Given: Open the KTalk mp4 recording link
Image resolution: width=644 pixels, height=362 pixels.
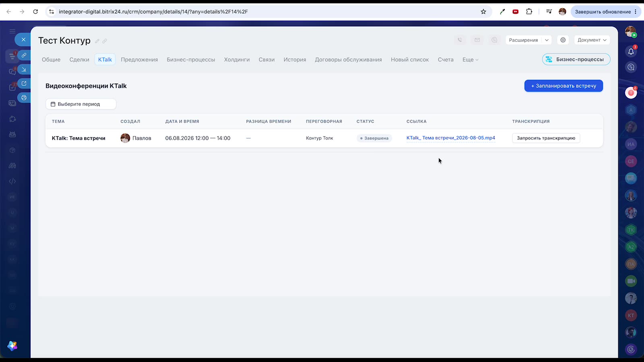Looking at the screenshot, I should pyautogui.click(x=451, y=138).
